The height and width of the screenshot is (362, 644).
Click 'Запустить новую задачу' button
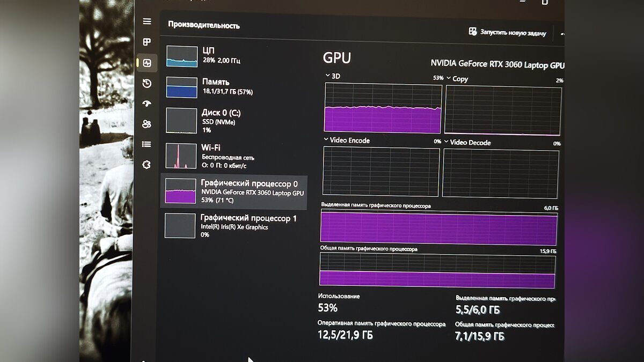pos(507,33)
